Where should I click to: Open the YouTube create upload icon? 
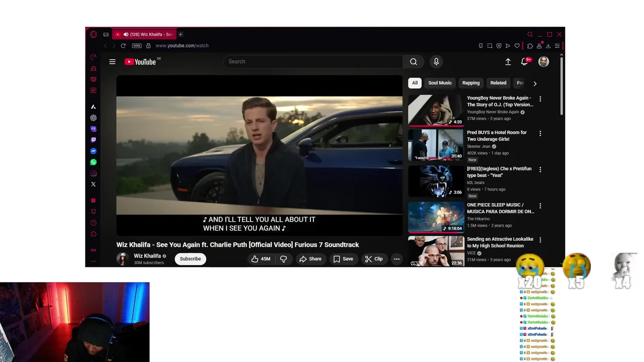tap(508, 61)
